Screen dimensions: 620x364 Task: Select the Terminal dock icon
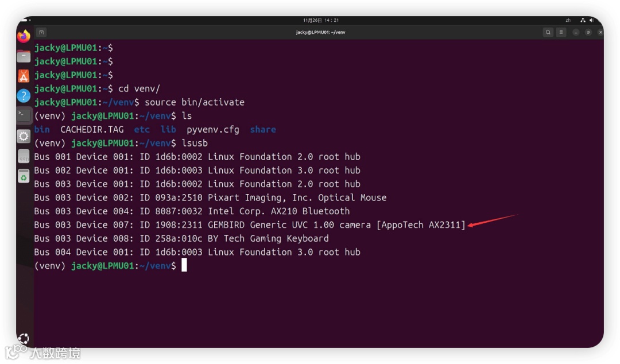[x=24, y=115]
